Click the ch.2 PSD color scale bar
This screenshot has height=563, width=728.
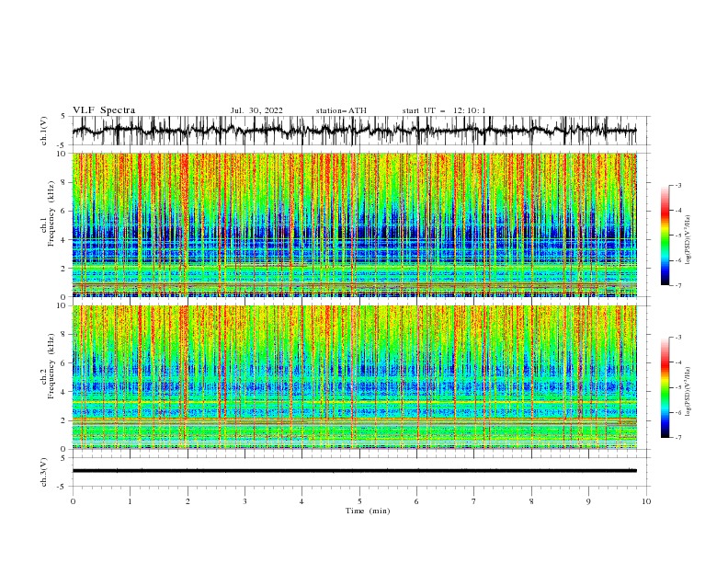(x=665, y=387)
